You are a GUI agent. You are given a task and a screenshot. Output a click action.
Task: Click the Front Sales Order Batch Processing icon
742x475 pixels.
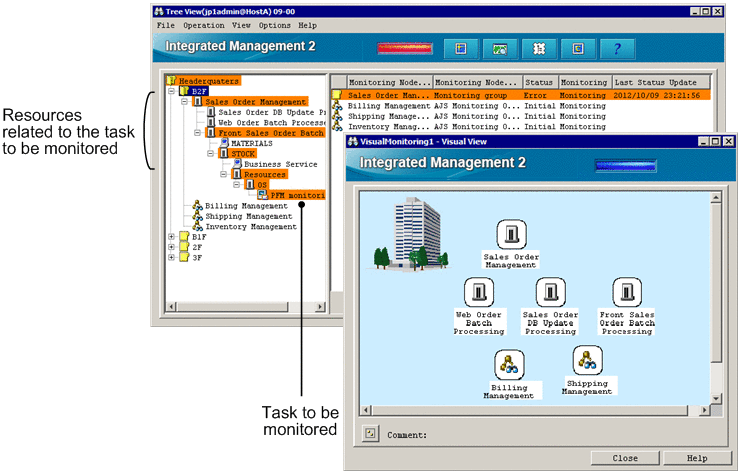click(627, 292)
